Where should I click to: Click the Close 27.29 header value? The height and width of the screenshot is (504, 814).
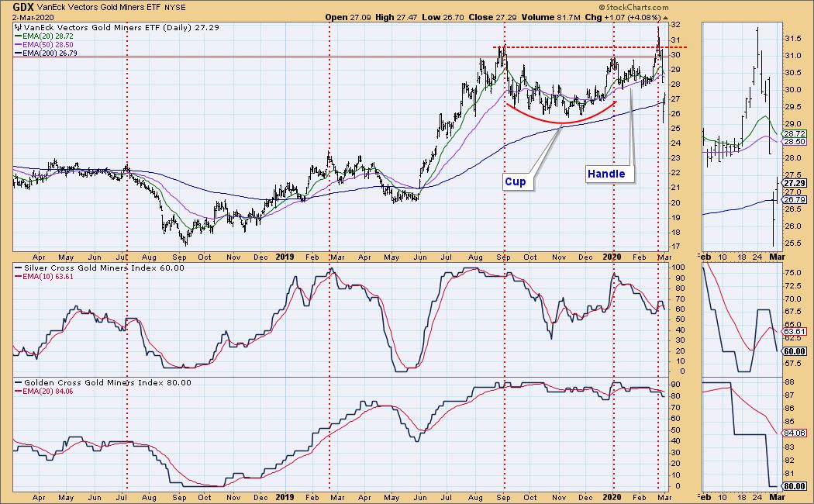pos(492,17)
